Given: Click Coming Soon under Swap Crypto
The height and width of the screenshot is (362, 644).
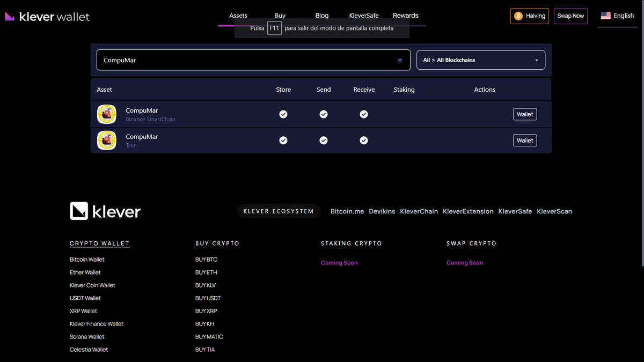Looking at the screenshot, I should click(465, 263).
